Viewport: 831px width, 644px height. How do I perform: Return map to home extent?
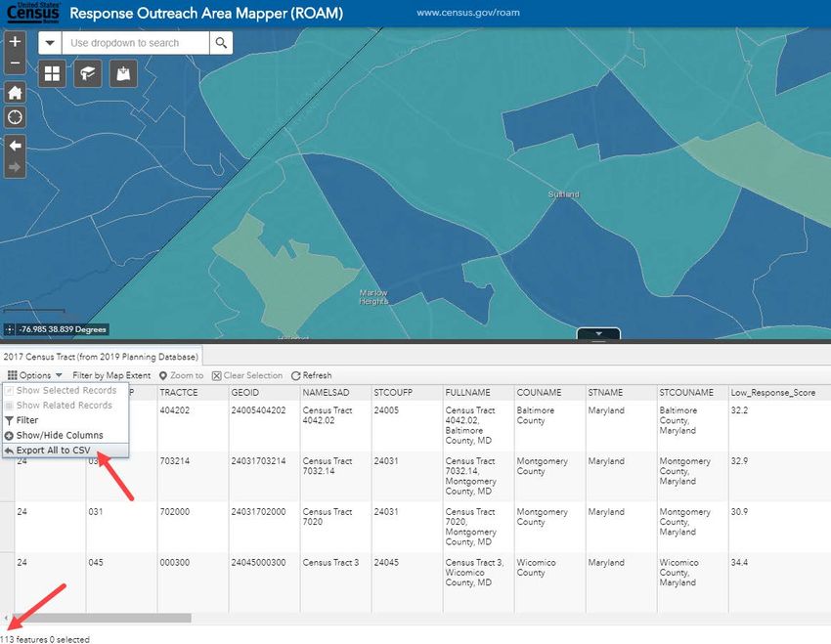[15, 93]
